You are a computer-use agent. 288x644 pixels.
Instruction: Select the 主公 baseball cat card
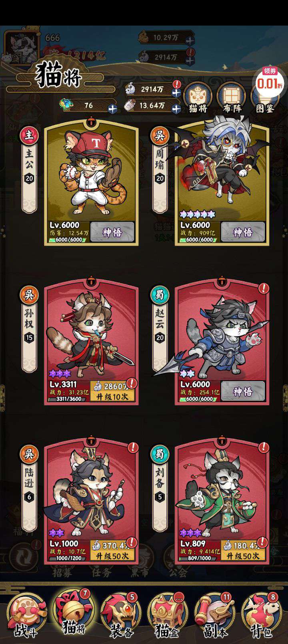pos(91,182)
